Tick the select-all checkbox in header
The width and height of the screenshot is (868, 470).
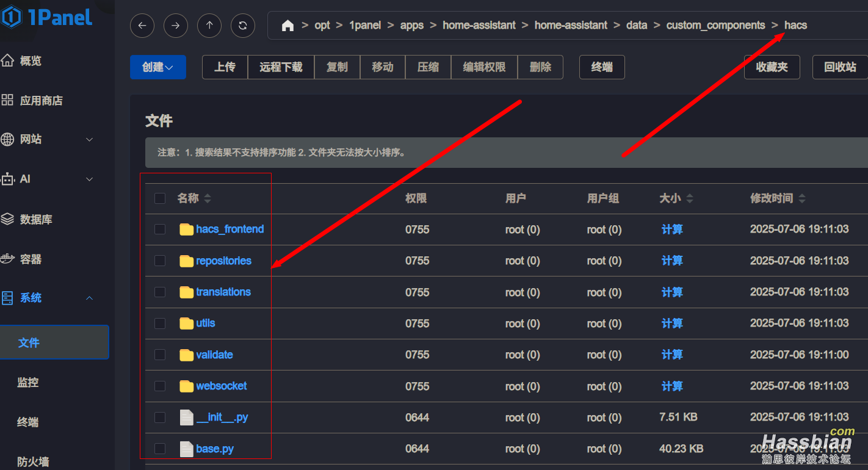160,198
